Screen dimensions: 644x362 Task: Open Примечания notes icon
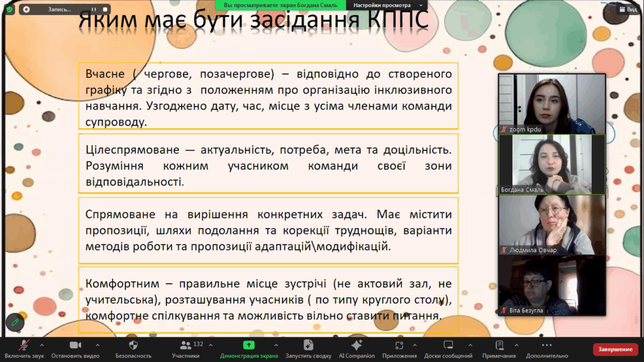click(x=499, y=345)
